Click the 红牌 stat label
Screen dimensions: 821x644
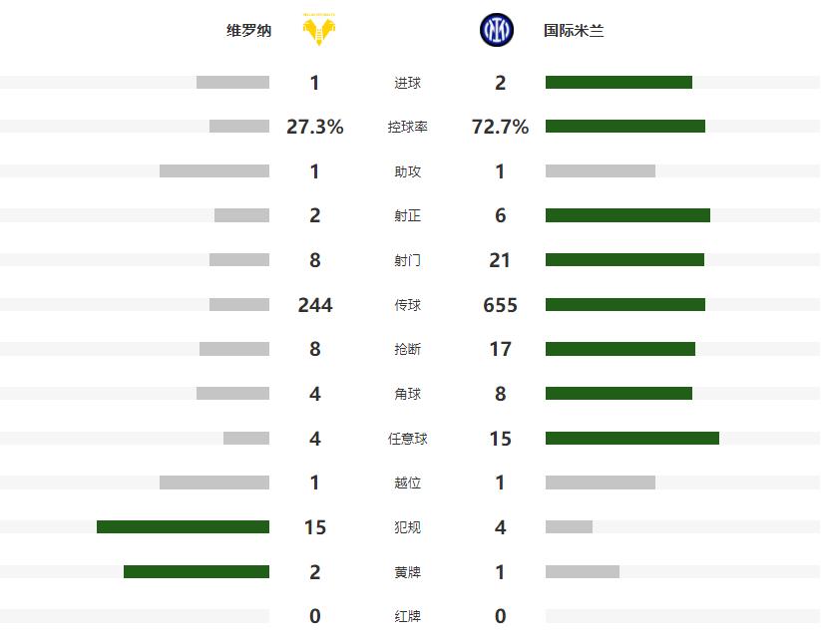click(x=407, y=616)
